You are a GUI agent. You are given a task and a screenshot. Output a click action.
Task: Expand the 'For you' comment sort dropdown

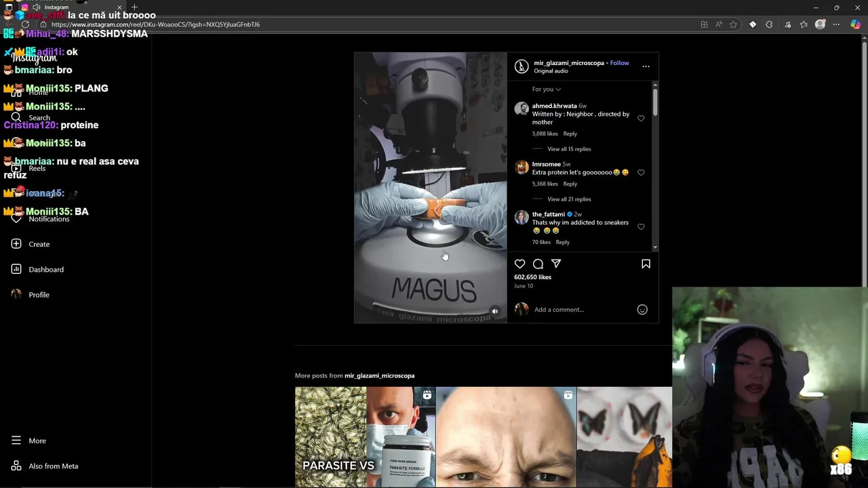pyautogui.click(x=547, y=89)
